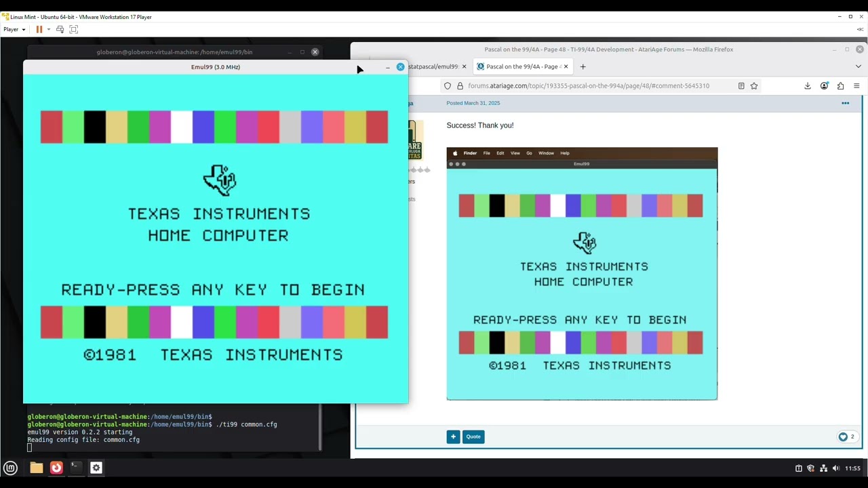Pause the virtual machine
868x488 pixels.
(x=39, y=29)
